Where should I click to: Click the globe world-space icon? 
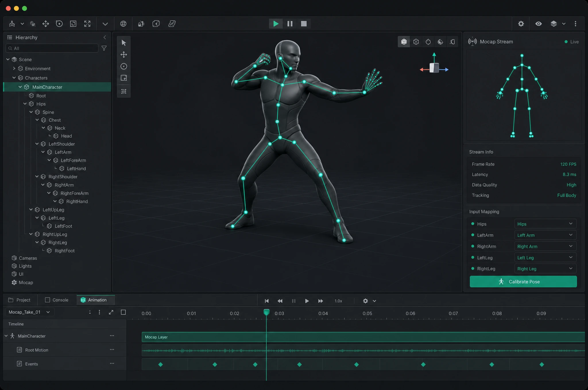[123, 24]
